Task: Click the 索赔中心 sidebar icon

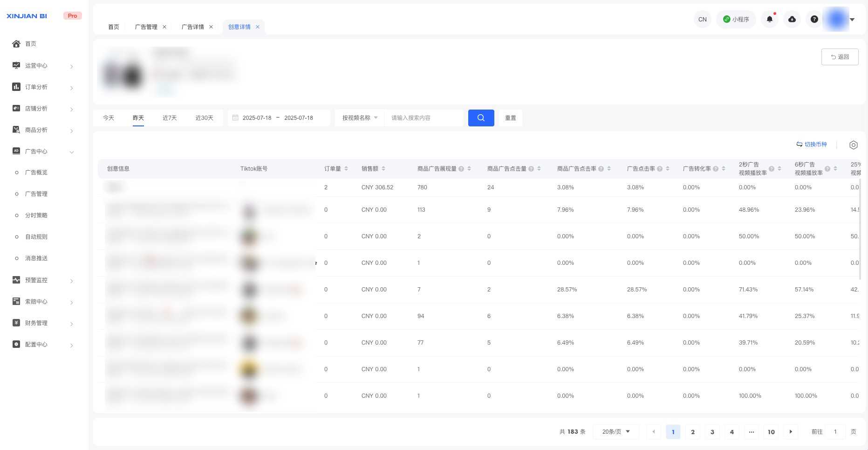Action: click(16, 301)
